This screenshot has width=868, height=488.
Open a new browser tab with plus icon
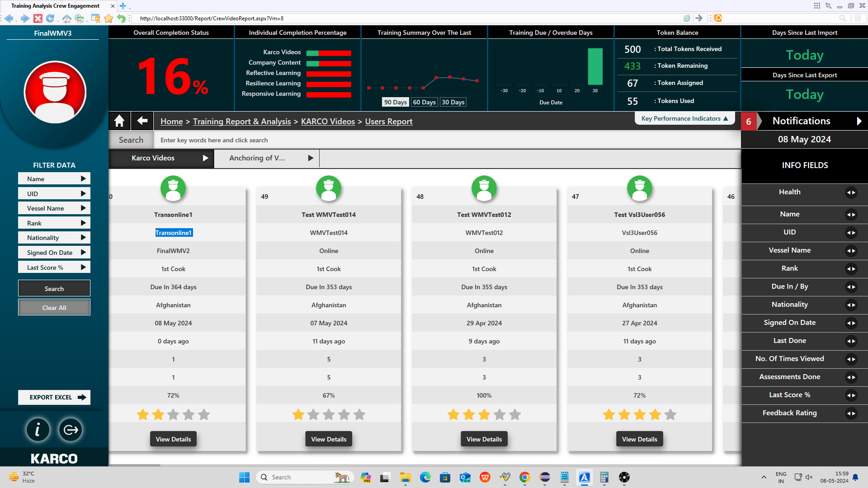click(x=123, y=6)
